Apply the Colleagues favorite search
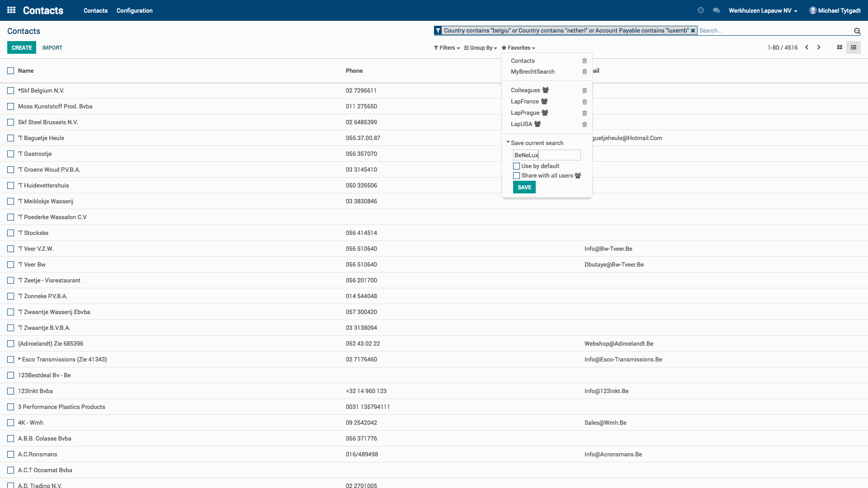Image resolution: width=868 pixels, height=488 pixels. point(525,90)
